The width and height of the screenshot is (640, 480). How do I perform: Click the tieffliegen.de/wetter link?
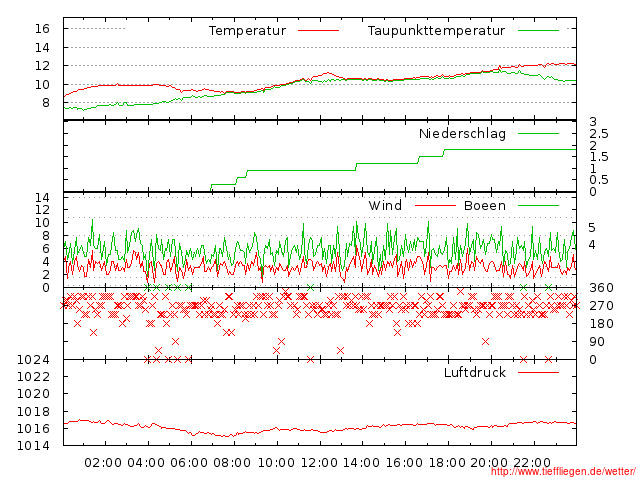pyautogui.click(x=563, y=472)
